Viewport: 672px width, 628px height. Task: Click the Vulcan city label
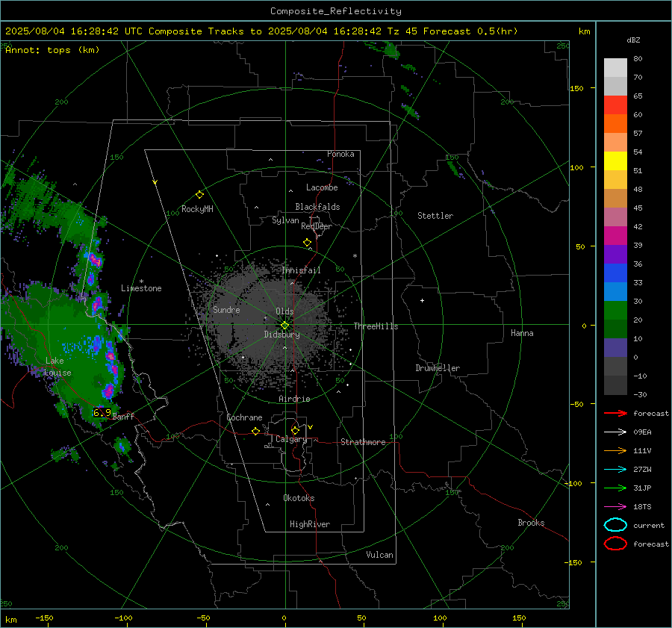pyautogui.click(x=380, y=555)
